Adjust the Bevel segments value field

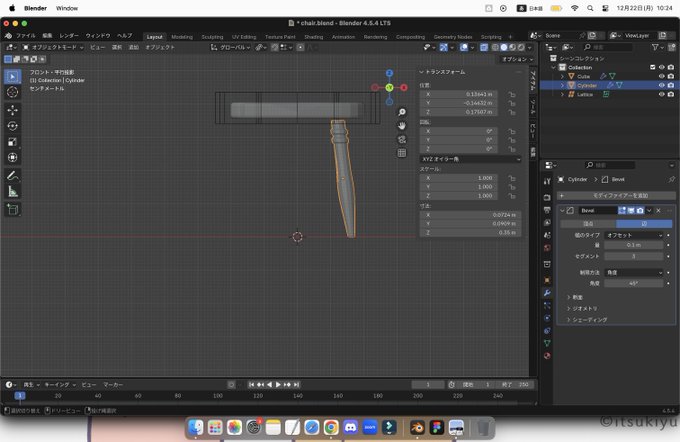point(634,256)
